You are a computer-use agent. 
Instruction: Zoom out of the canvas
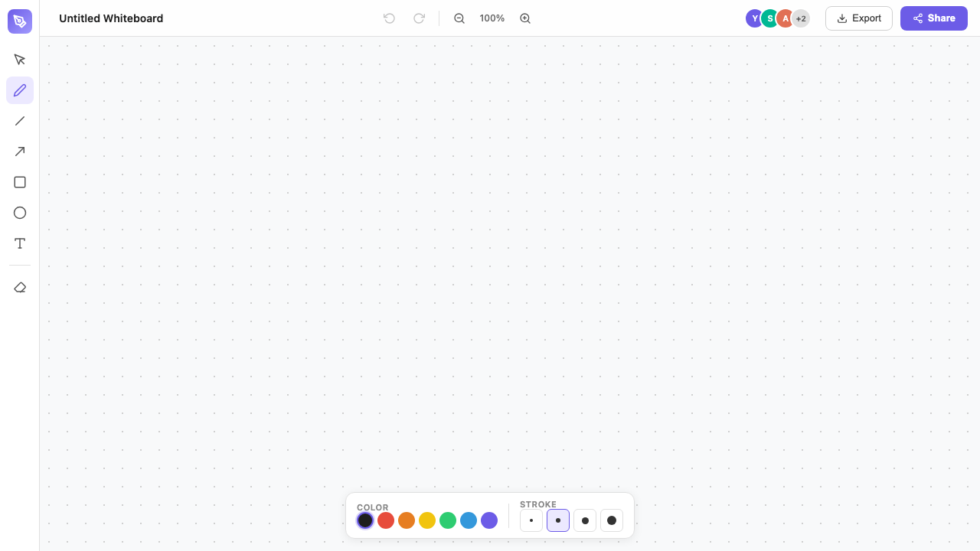click(x=459, y=18)
